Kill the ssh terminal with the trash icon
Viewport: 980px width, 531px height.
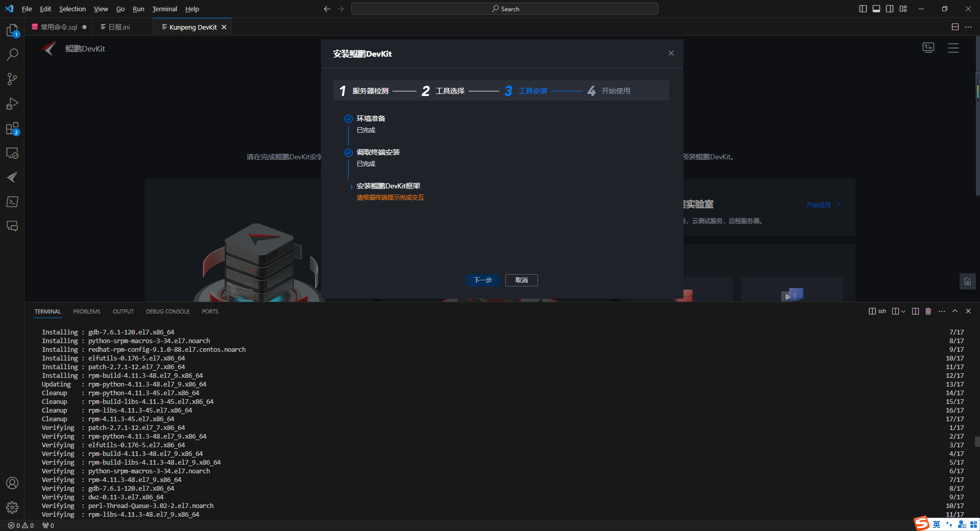click(x=928, y=311)
